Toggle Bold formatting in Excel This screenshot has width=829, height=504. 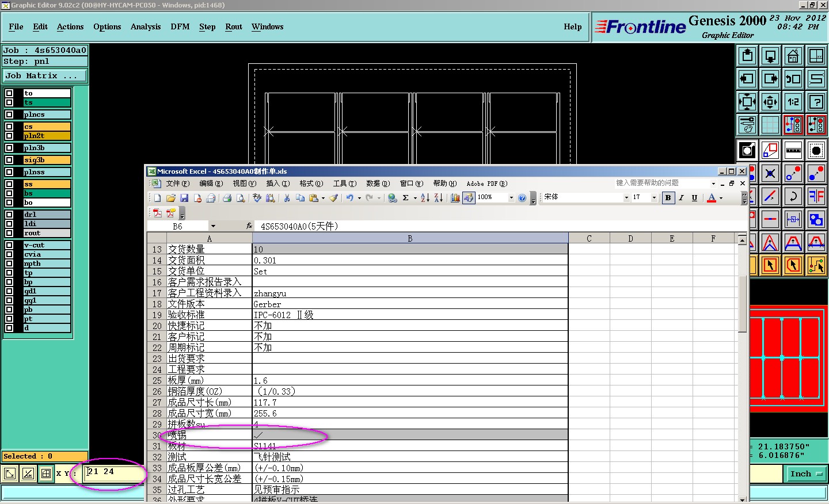tap(668, 197)
